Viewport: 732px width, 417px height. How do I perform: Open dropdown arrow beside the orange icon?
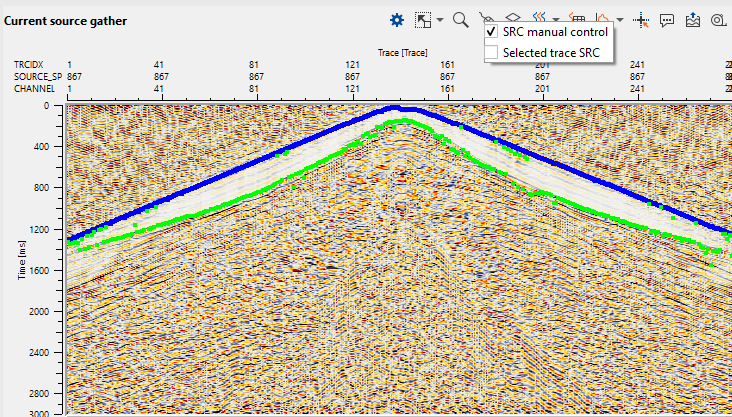[620, 20]
